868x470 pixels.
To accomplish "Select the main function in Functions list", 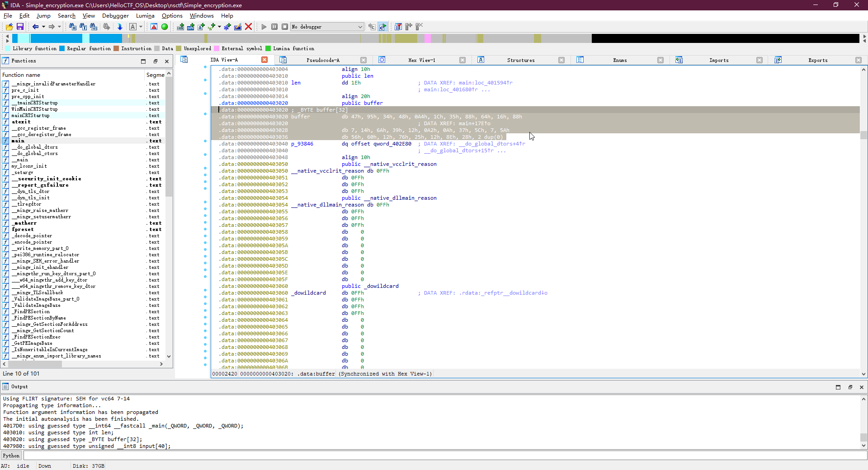I will [18, 141].
